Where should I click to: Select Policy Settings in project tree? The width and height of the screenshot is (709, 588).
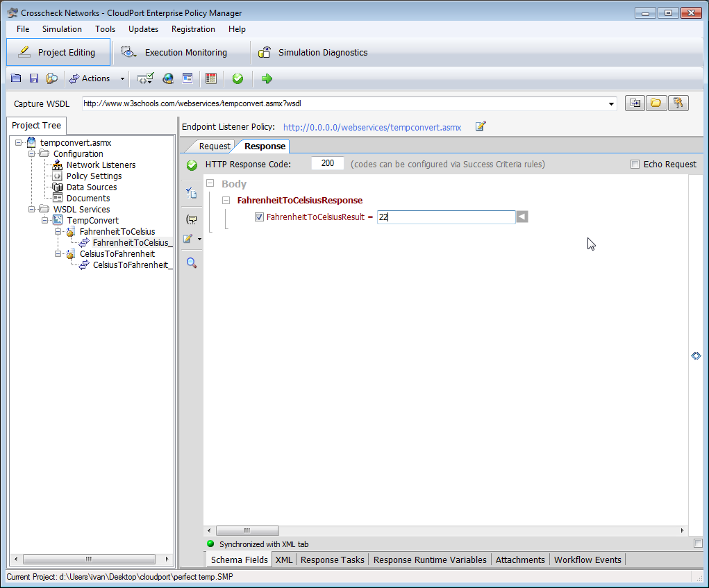pos(94,176)
